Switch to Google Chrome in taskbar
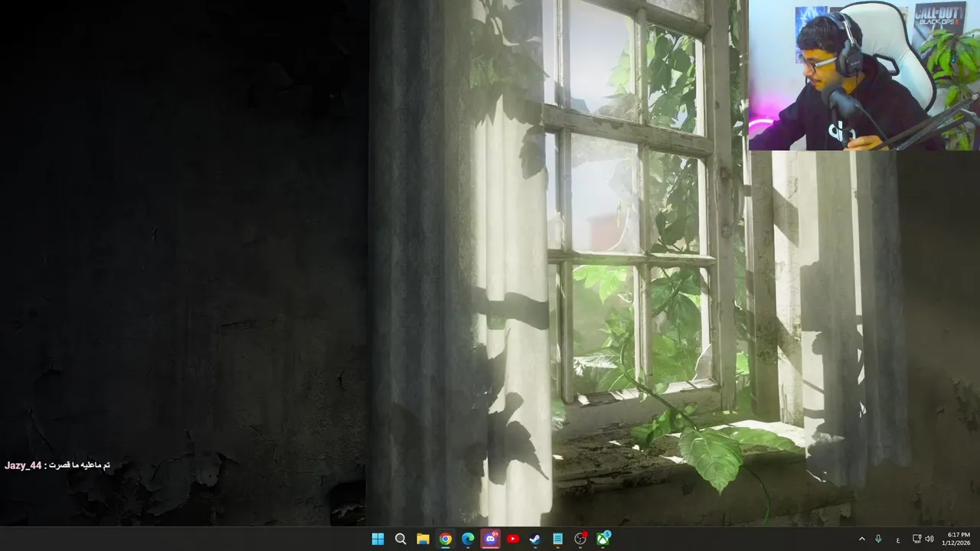 coord(446,539)
